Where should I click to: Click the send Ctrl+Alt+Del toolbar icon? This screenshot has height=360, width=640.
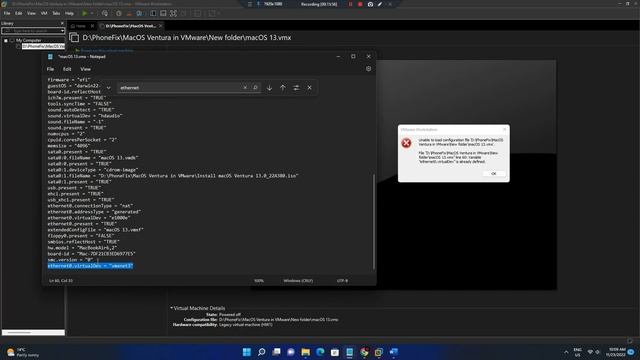[x=105, y=13]
